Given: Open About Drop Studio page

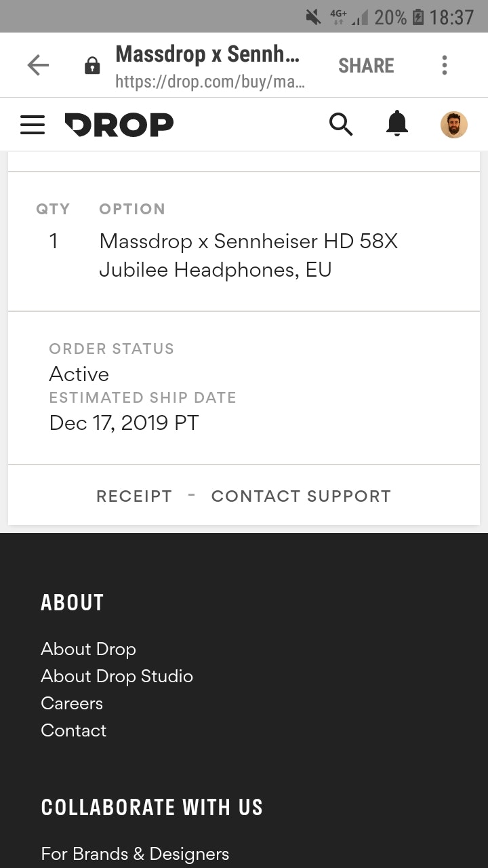Looking at the screenshot, I should (117, 676).
